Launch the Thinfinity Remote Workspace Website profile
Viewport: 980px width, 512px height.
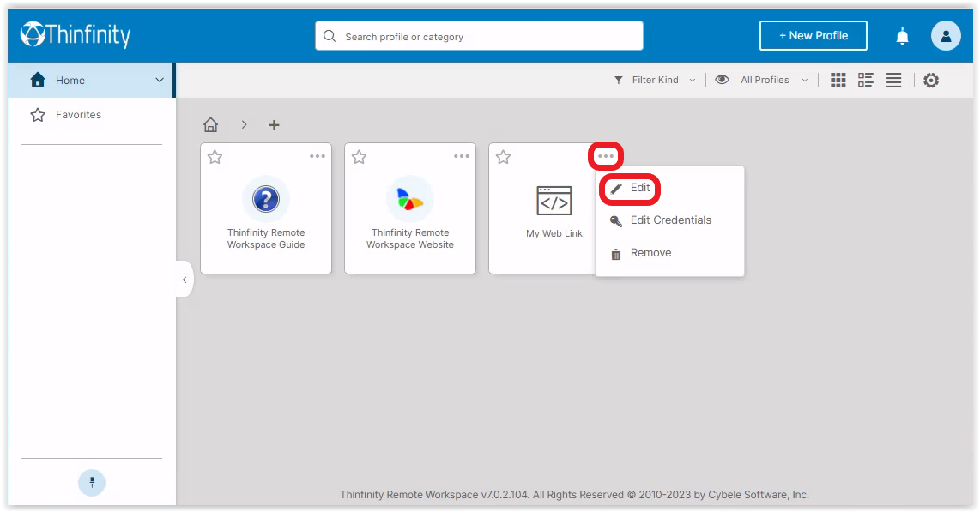tap(410, 209)
